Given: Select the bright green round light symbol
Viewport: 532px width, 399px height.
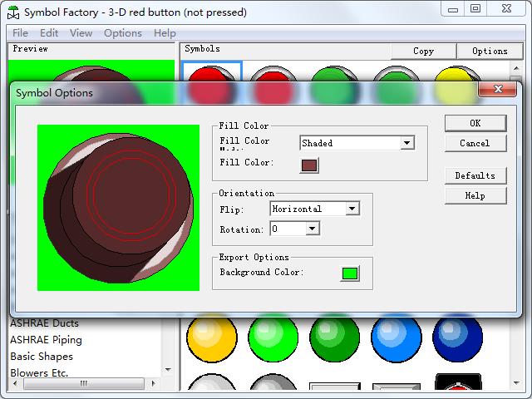Looking at the screenshot, I should [273, 338].
